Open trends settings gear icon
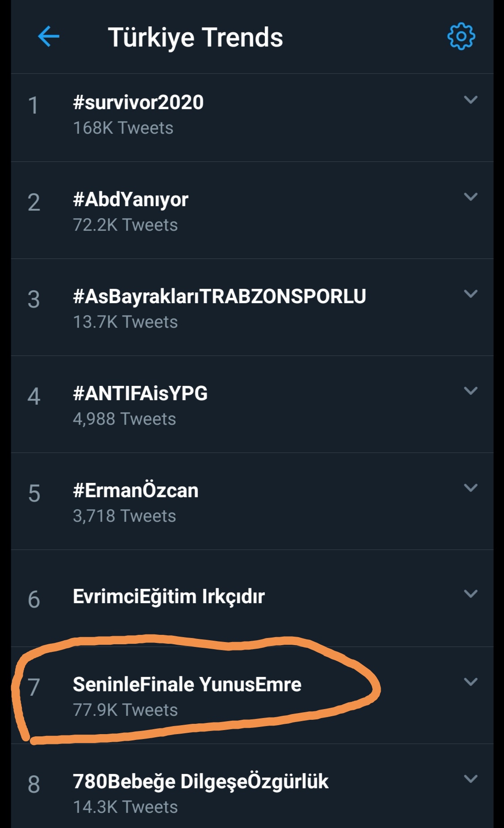 [461, 36]
